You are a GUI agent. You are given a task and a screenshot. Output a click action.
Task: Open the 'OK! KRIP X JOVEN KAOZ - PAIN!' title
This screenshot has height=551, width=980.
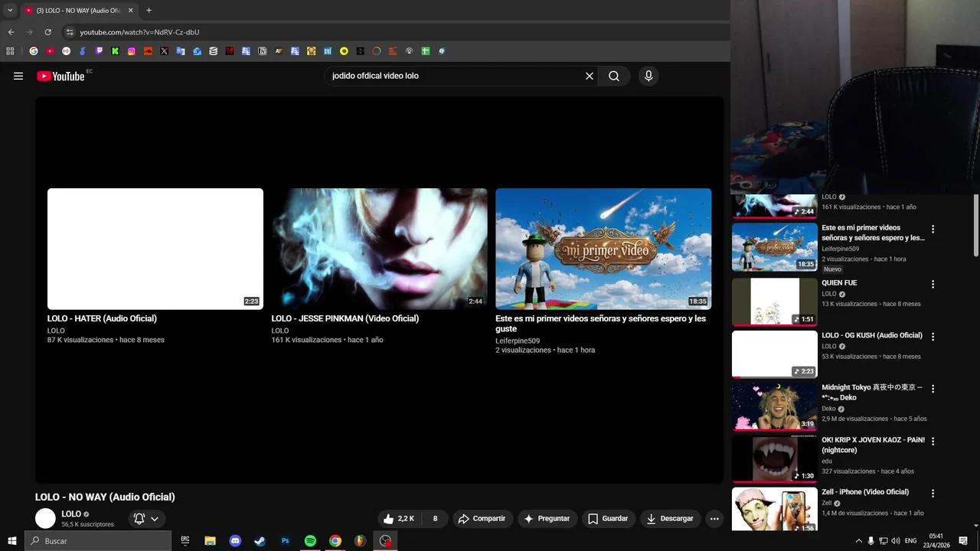874,445
